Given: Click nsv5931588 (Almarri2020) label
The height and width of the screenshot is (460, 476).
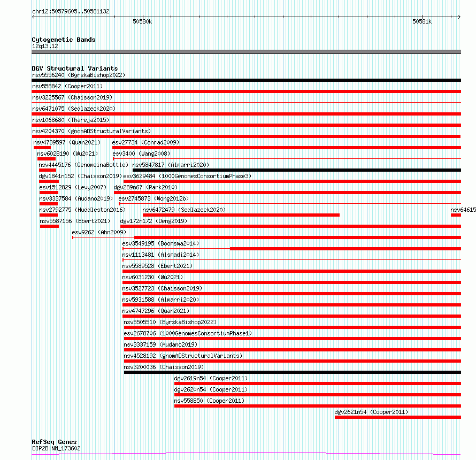Looking at the screenshot, I should [x=160, y=300].
